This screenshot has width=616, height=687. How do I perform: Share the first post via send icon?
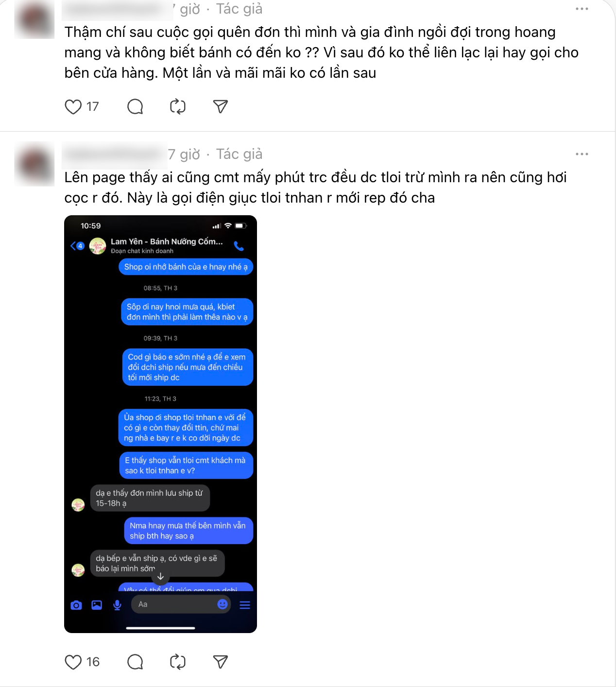tap(221, 106)
